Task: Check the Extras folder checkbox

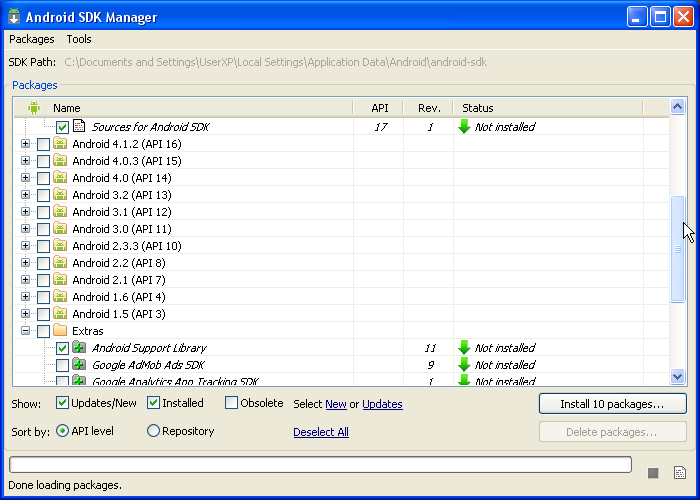Action: [43, 331]
